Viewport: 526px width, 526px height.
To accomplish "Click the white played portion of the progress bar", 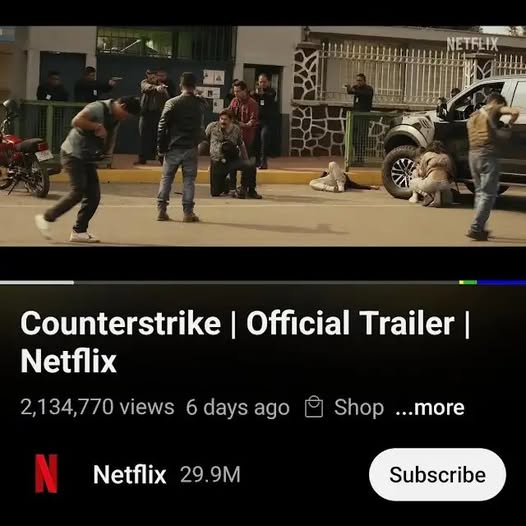I will (37, 282).
